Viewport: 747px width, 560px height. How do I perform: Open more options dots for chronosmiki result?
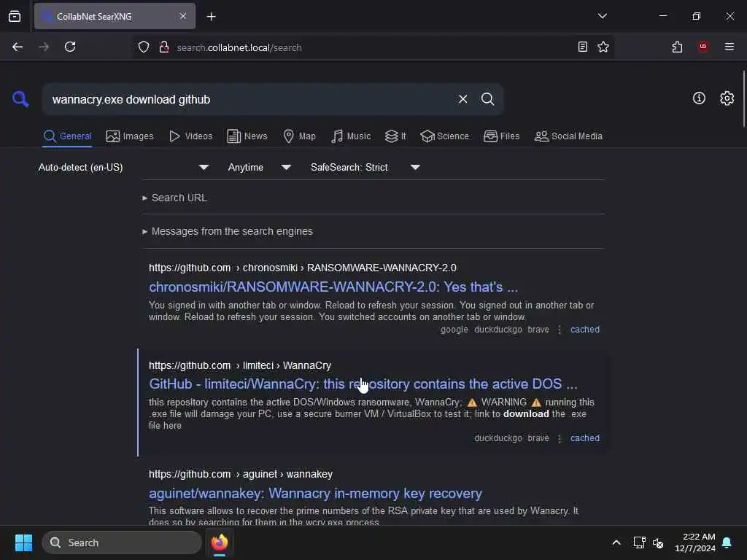click(560, 330)
